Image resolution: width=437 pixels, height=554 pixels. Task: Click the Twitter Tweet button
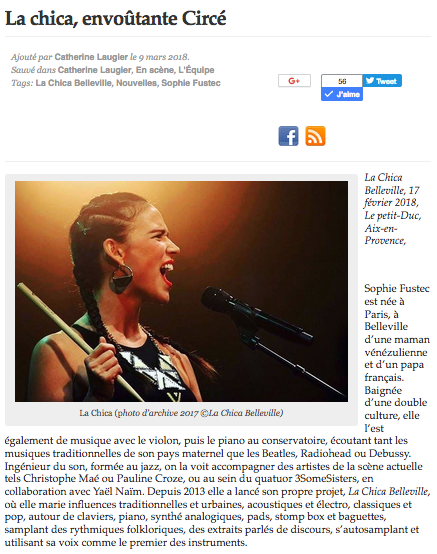click(x=382, y=81)
